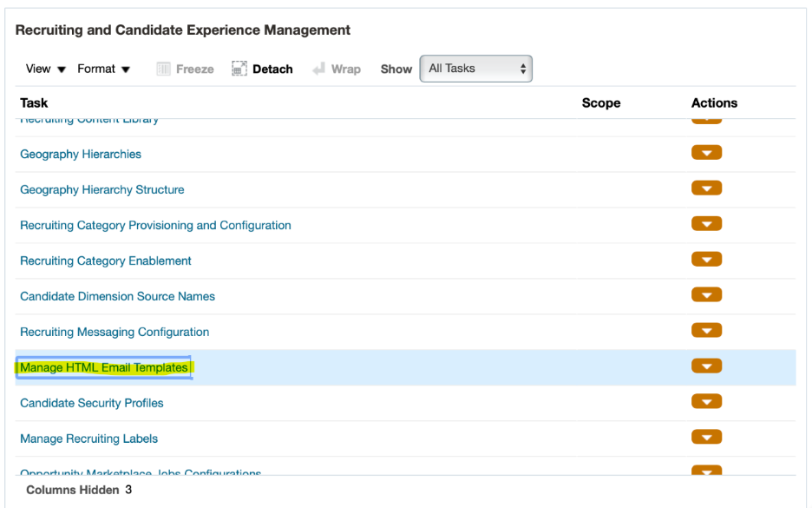Viewport: 812px width, 508px height.
Task: Expand actions for Geography Hierarchies row
Action: coord(706,153)
